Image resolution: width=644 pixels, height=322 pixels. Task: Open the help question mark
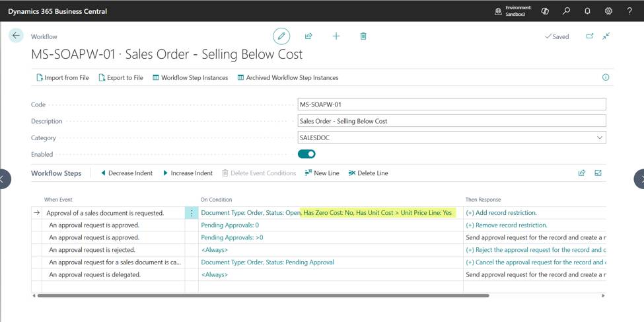coord(629,11)
